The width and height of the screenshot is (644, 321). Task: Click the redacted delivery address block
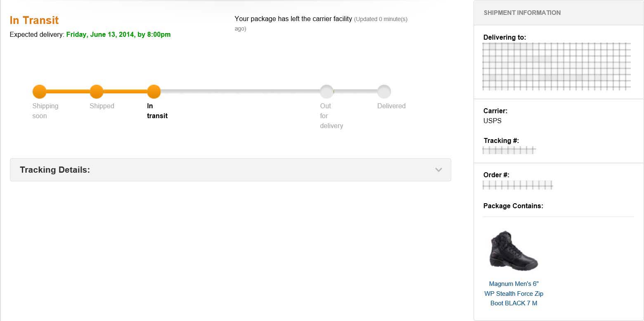click(x=556, y=66)
